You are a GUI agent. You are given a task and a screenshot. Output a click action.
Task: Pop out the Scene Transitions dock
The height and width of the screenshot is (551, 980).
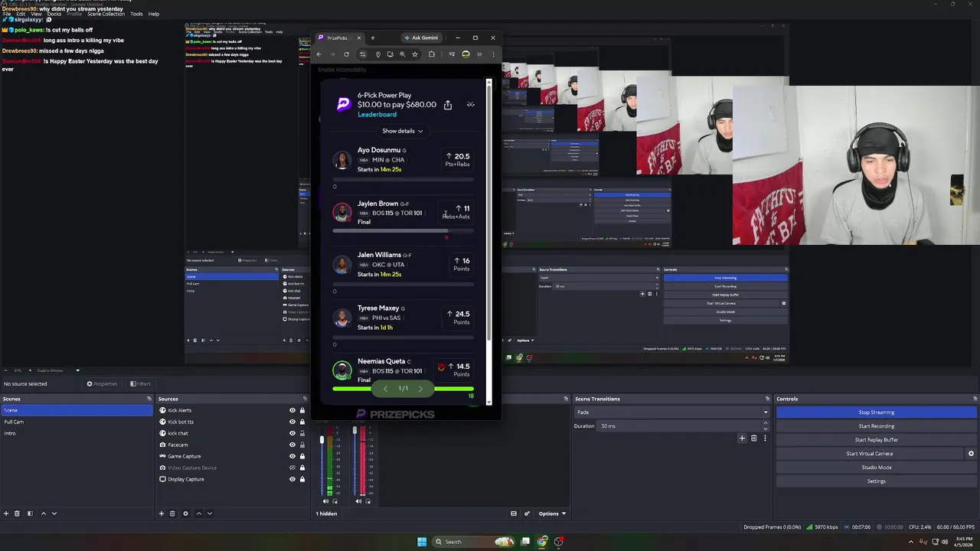(767, 399)
